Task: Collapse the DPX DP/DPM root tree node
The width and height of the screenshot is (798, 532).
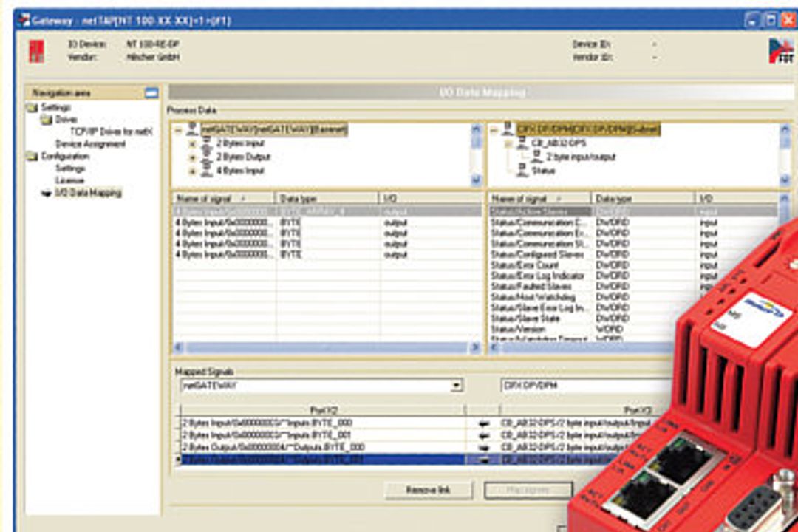Action: coord(493,130)
